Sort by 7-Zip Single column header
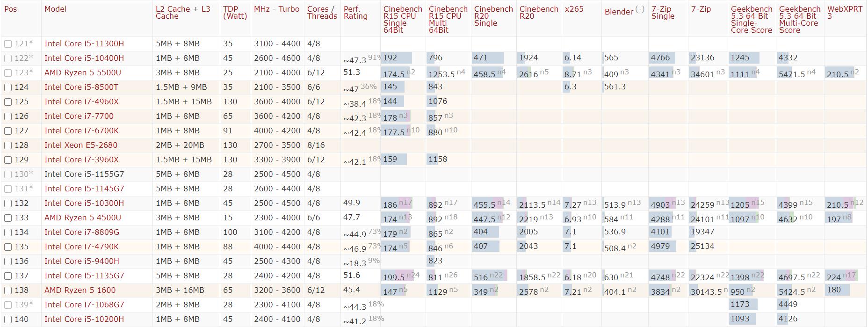868x327 pixels. 663,13
